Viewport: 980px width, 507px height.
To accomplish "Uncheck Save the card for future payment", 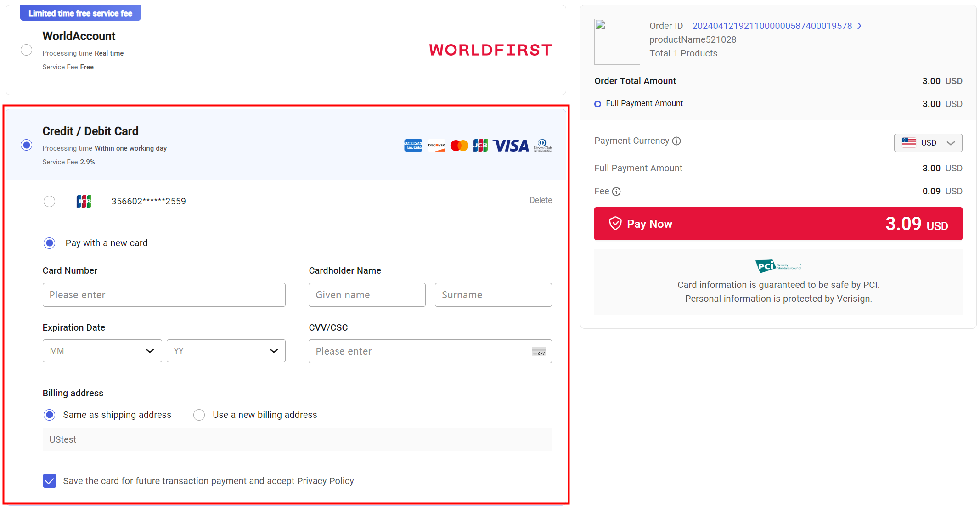I will pyautogui.click(x=50, y=481).
